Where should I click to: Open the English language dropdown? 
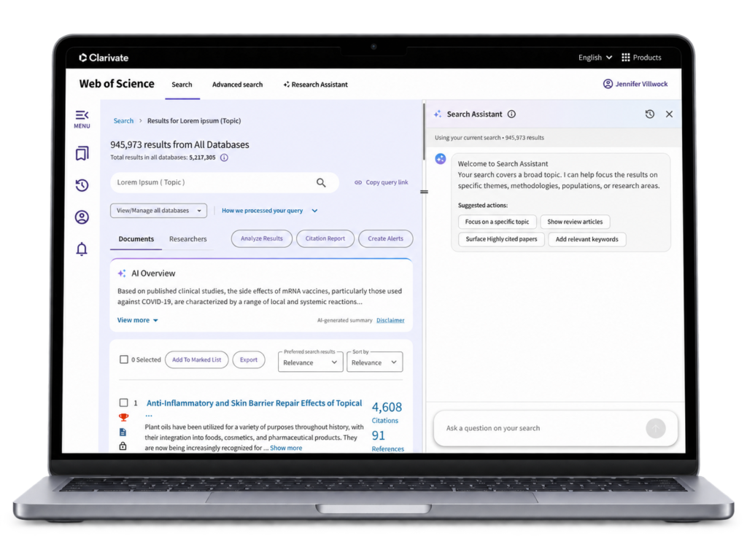click(595, 58)
